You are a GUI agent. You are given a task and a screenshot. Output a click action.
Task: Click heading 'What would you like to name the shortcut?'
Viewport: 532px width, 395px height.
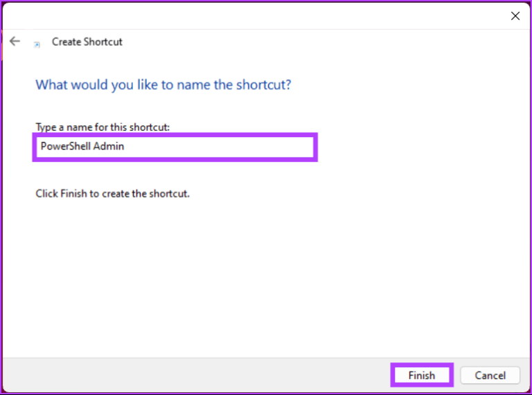point(163,85)
